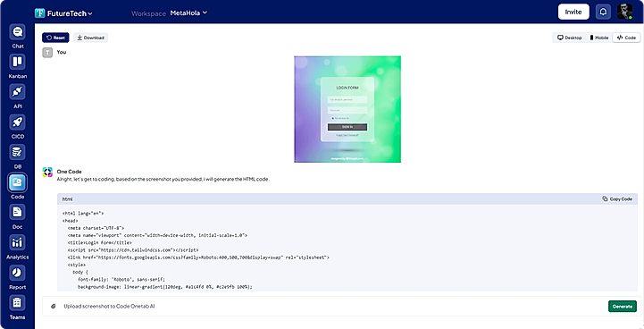Open the user profile avatar
The image size is (644, 329).
[x=624, y=12]
